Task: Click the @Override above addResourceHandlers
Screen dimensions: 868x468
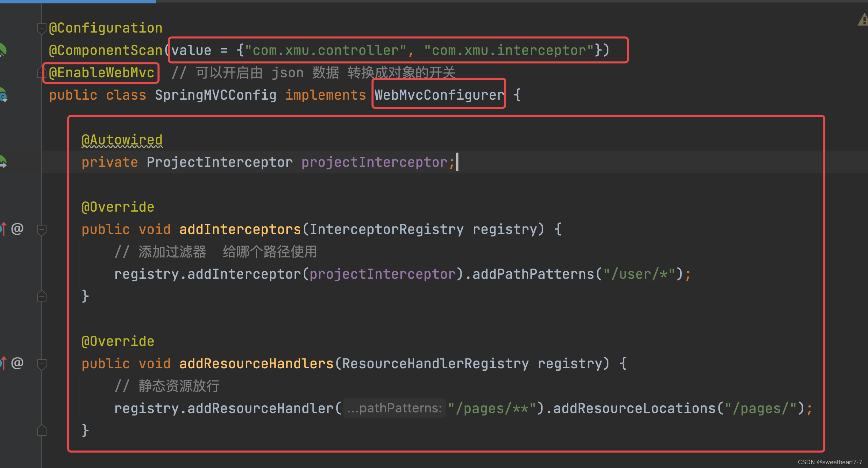Action: tap(118, 341)
